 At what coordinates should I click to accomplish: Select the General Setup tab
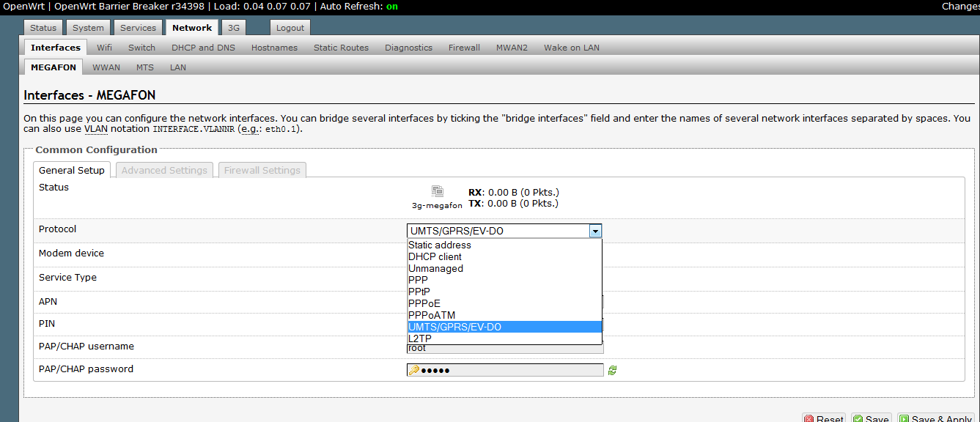(72, 170)
